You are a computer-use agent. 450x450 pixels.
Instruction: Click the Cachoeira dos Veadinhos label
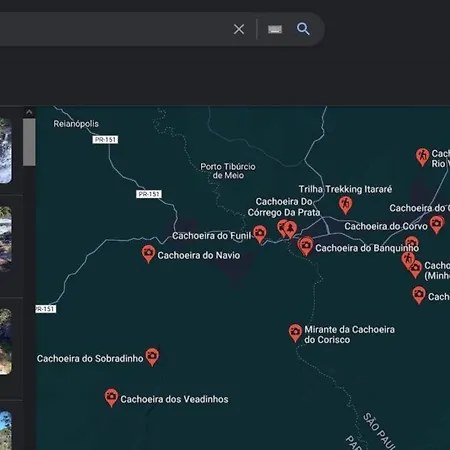(x=174, y=399)
